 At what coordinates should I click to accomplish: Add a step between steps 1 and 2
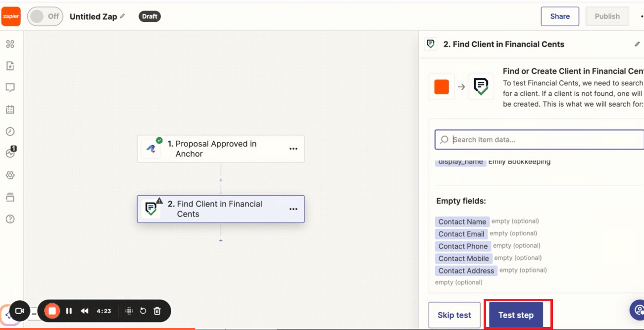pos(221,180)
